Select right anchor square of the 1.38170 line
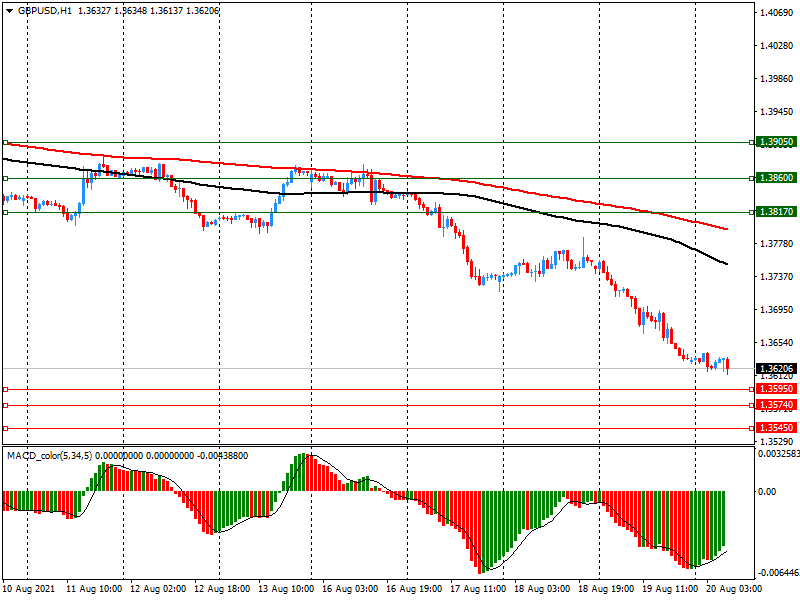 tap(752, 212)
